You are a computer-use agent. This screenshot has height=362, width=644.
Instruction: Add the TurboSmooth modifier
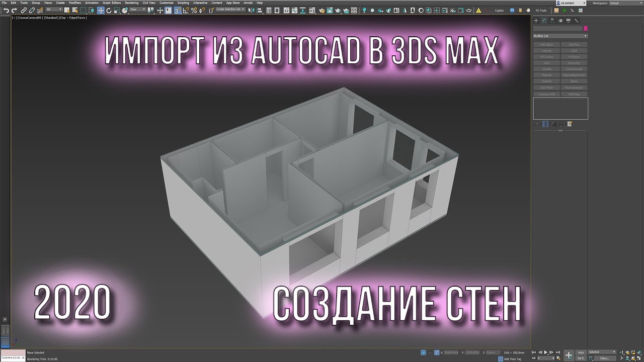574,69
